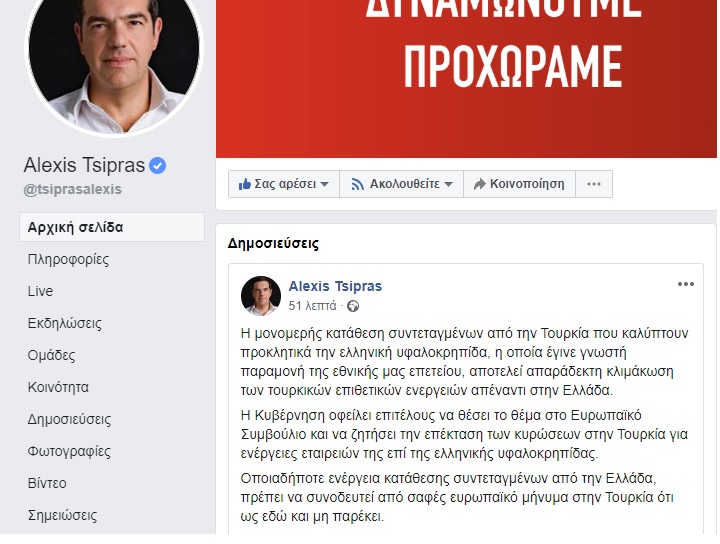Screen dimensions: 720x544
Task: Click the share arrow icon
Action: 479,184
